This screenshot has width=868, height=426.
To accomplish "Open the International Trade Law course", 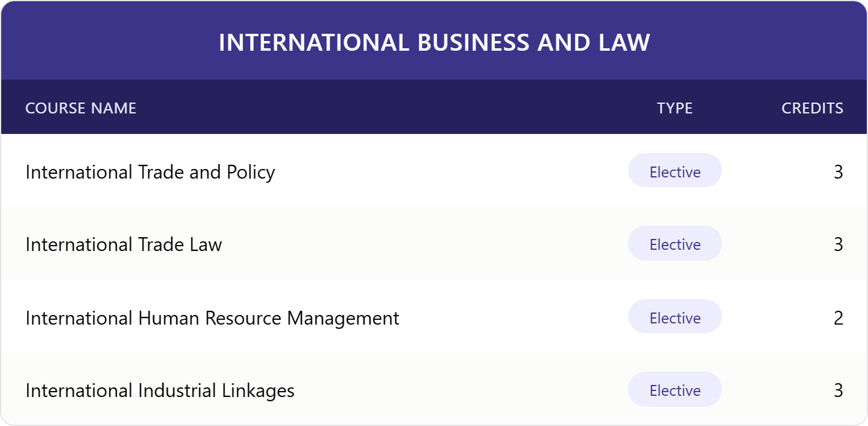I will point(124,244).
